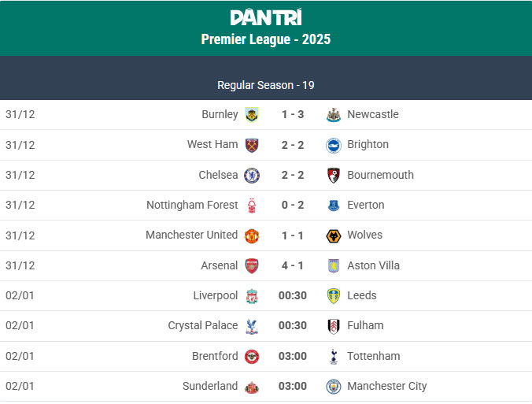Click the Dân Trí logo
532x404 pixels.
click(x=265, y=17)
